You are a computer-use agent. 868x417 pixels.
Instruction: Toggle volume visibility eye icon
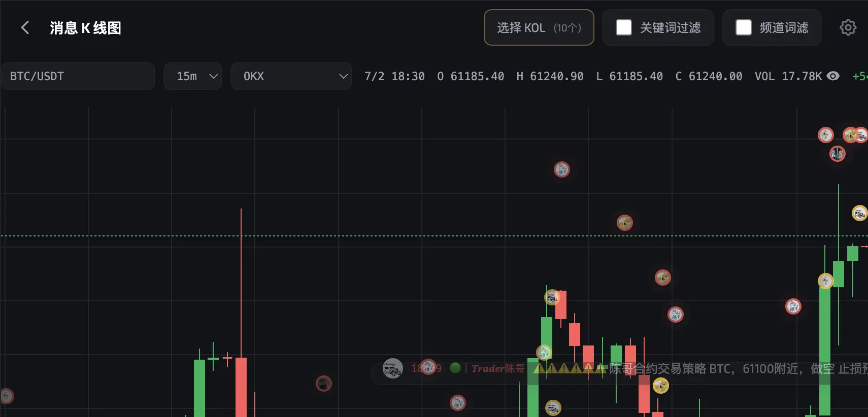[x=833, y=76]
